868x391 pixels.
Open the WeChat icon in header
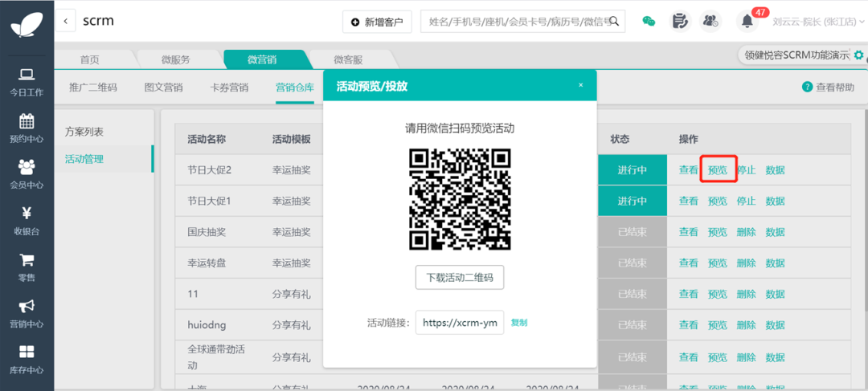point(649,22)
